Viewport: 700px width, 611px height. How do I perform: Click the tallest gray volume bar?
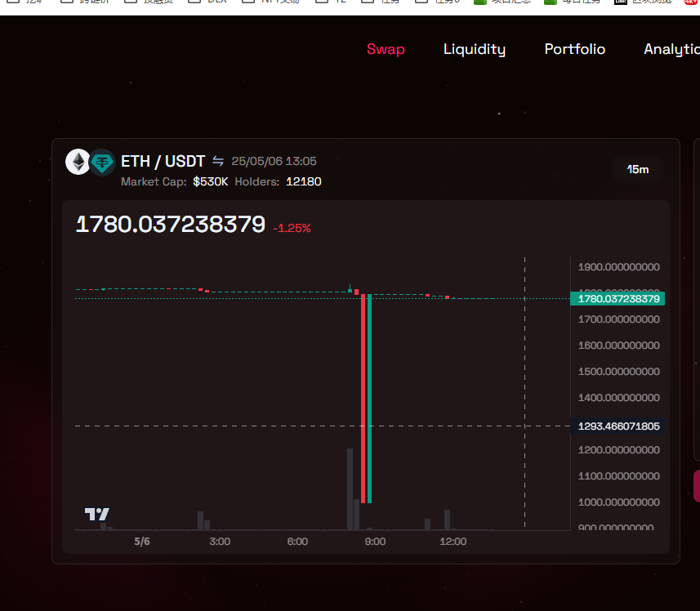[x=350, y=489]
